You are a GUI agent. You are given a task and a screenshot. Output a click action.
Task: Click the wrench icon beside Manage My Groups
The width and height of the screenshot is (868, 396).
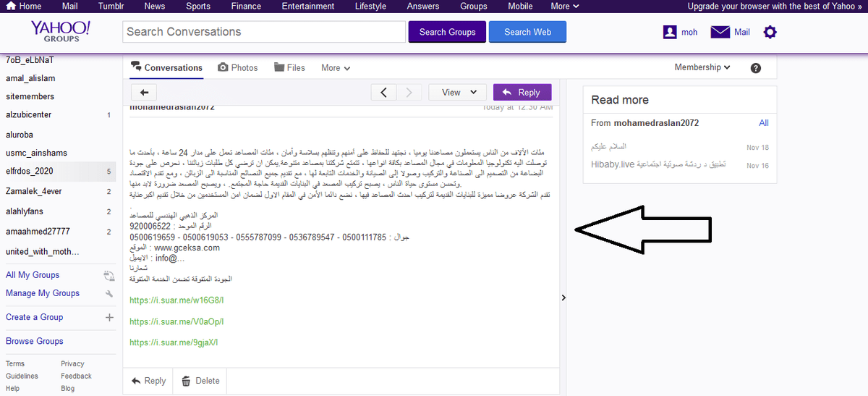tap(109, 294)
